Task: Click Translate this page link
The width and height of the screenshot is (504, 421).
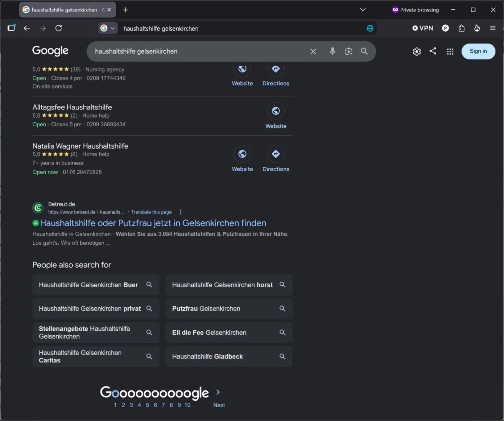Action: pos(151,212)
